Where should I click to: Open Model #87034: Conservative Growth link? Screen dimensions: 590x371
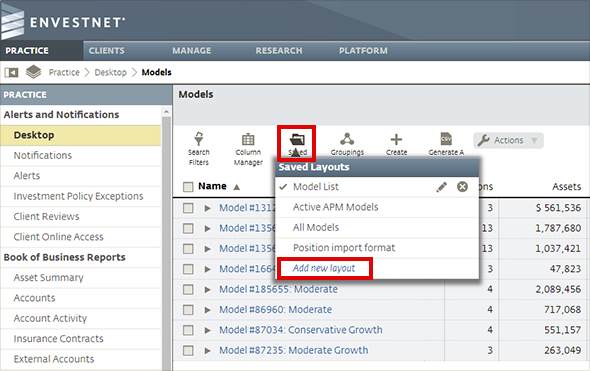[301, 330]
